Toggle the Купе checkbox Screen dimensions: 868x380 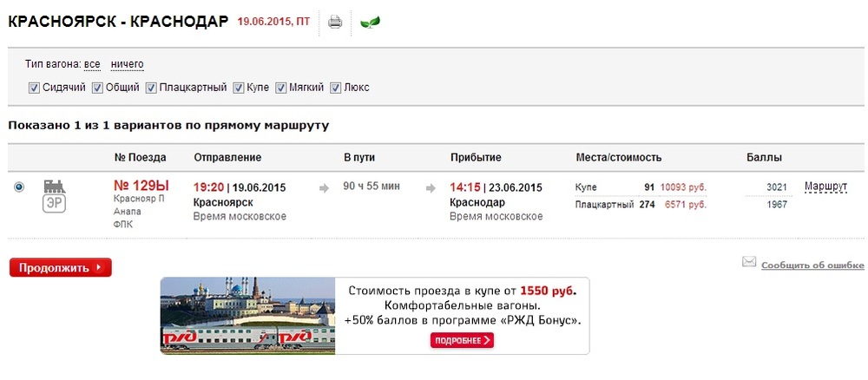(239, 88)
